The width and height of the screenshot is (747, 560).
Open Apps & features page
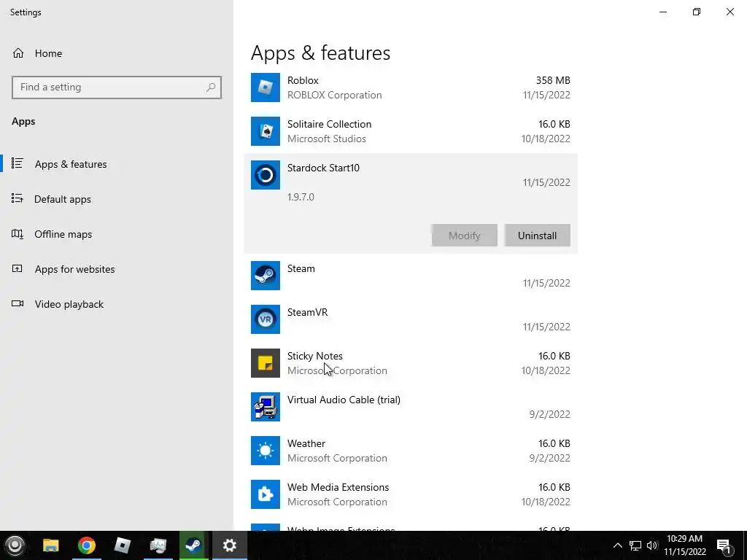[x=71, y=164]
